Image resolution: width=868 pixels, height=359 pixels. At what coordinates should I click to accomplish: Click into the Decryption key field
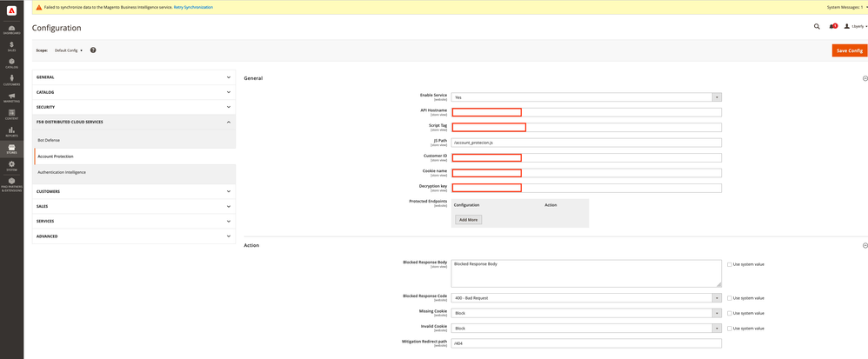tap(586, 188)
